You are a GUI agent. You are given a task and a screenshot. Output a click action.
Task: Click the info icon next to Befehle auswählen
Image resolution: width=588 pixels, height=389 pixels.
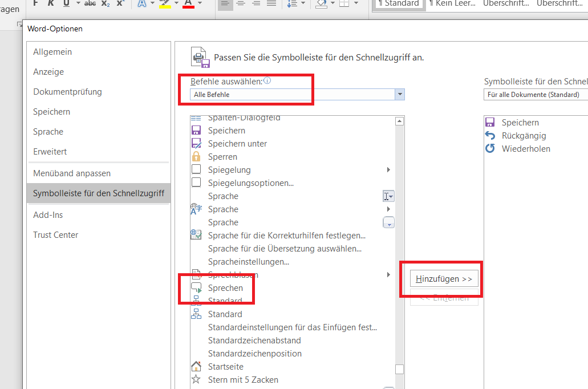tap(267, 80)
